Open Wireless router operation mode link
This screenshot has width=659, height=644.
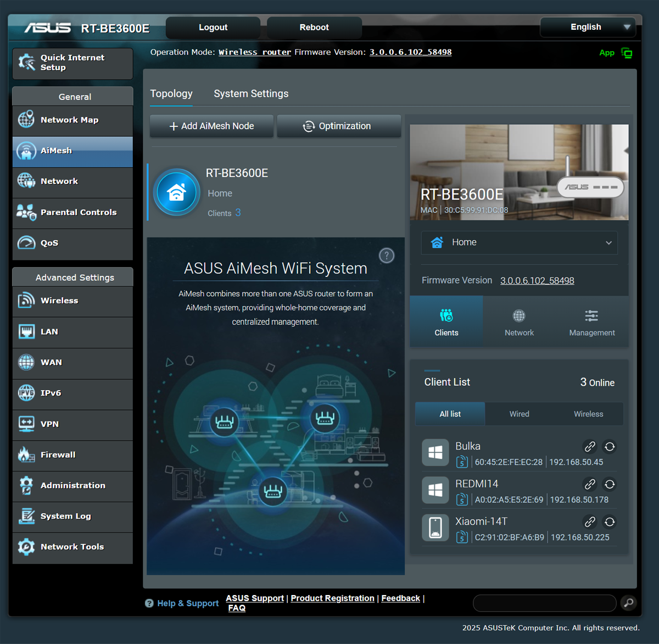point(255,52)
